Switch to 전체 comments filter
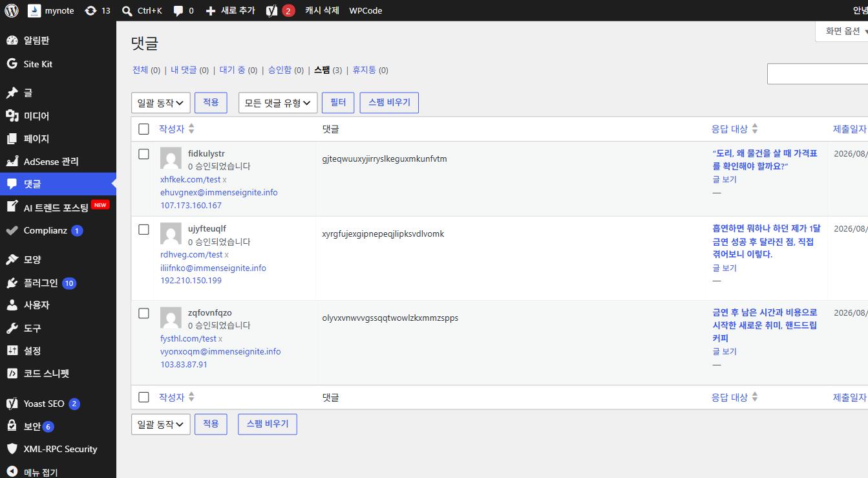This screenshot has height=478, width=868. pos(140,70)
